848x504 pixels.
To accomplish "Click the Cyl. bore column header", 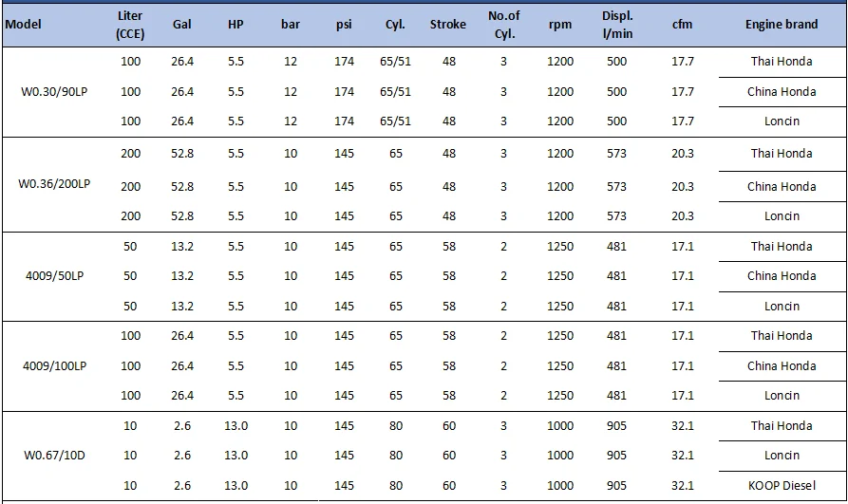I will click(x=395, y=25).
